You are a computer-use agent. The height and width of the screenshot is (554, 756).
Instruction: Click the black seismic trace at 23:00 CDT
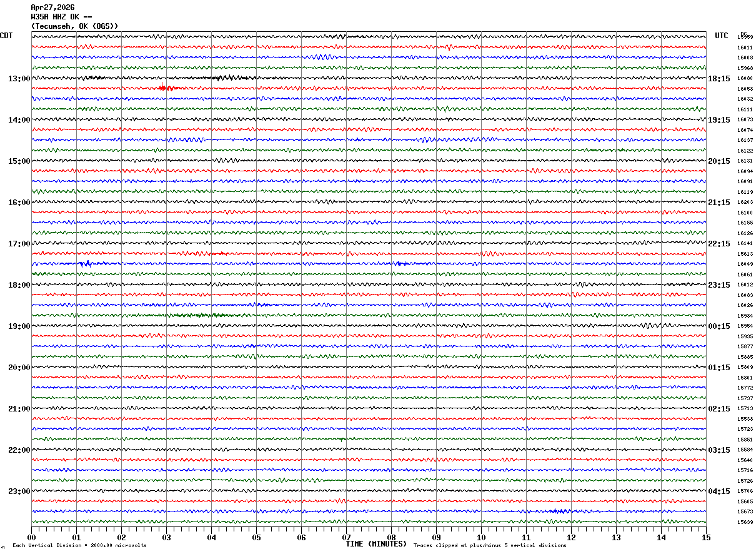(x=369, y=491)
